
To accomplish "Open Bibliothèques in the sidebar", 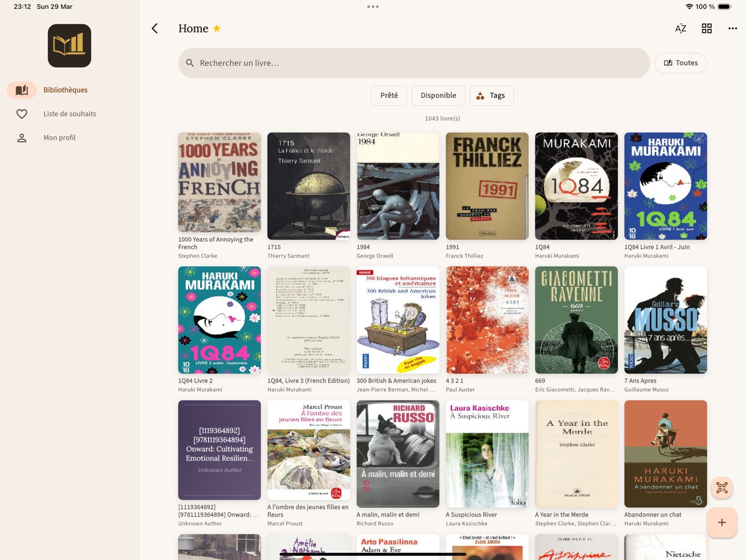I will (69, 90).
